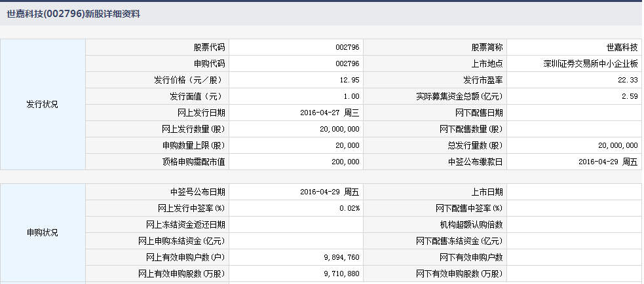Click the page title 世嘉科技(002796)新股详细资料
The height and width of the screenshot is (284, 644).
pyautogui.click(x=73, y=14)
